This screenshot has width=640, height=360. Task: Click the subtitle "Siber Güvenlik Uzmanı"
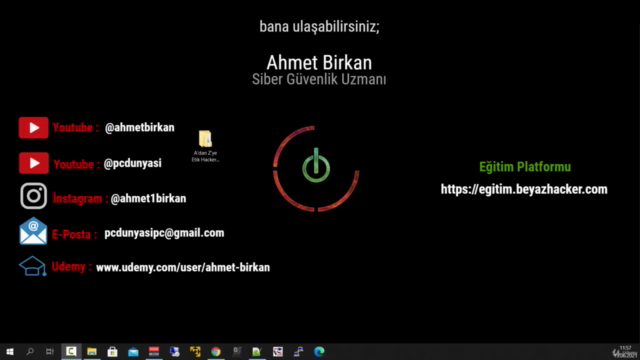(319, 79)
